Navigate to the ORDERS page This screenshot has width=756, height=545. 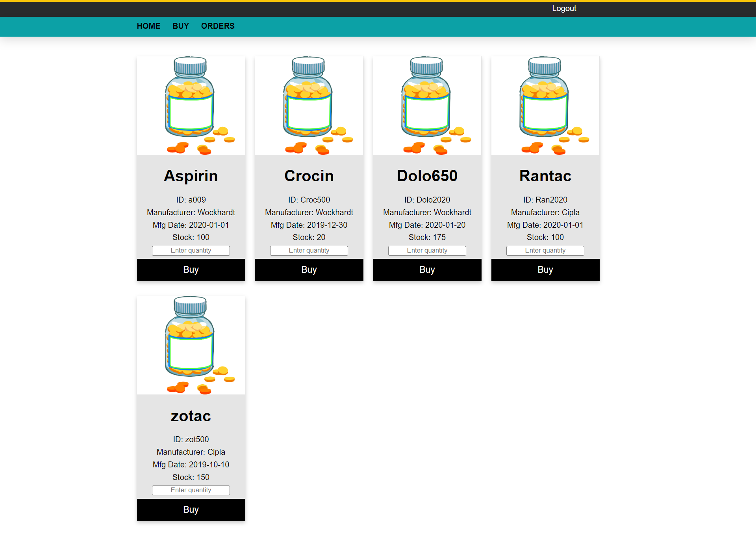coord(217,26)
